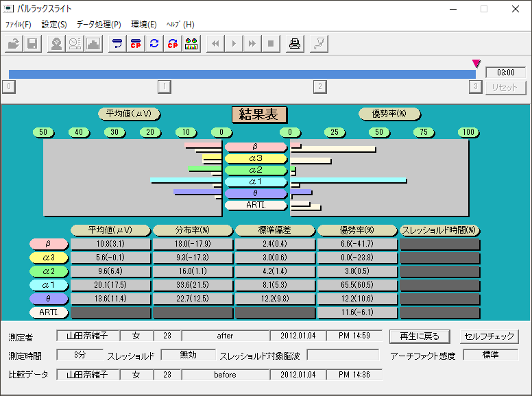Click the blue return arrow icon

pyautogui.click(x=117, y=43)
